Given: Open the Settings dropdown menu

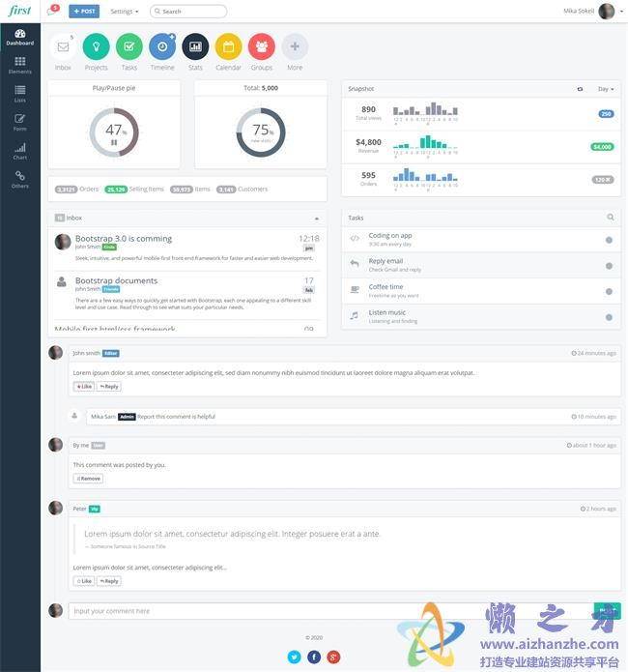Looking at the screenshot, I should pyautogui.click(x=124, y=12).
